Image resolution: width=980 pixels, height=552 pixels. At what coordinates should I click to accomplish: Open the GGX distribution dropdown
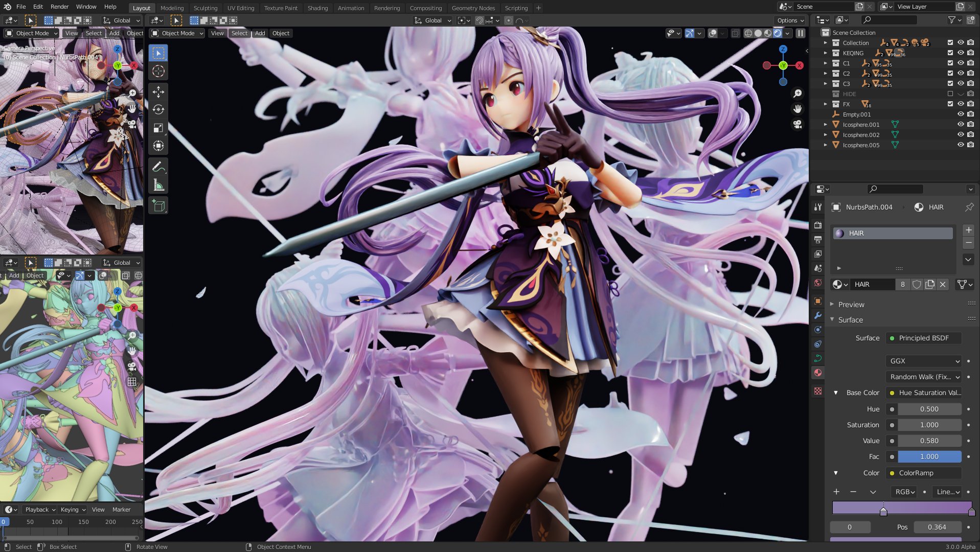click(923, 361)
